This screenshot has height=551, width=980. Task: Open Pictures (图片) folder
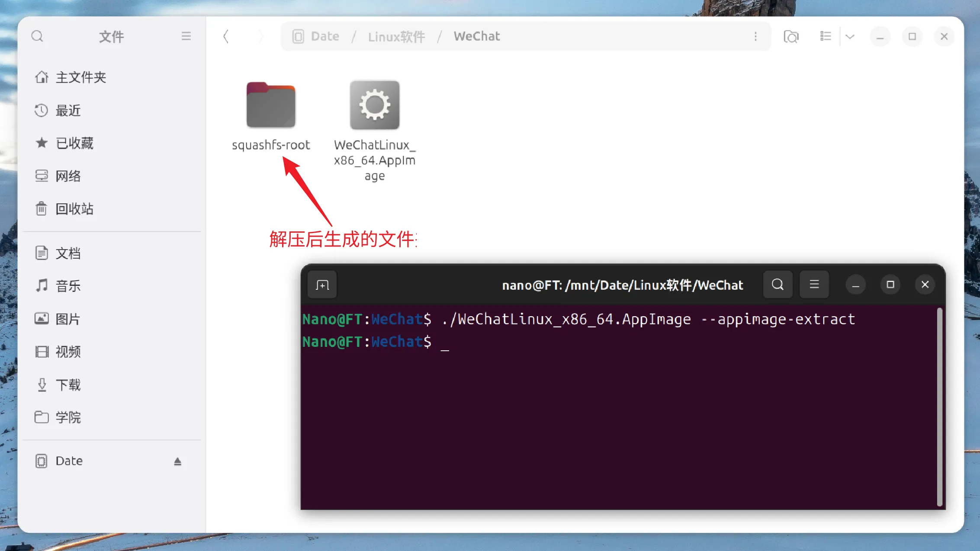click(112, 319)
